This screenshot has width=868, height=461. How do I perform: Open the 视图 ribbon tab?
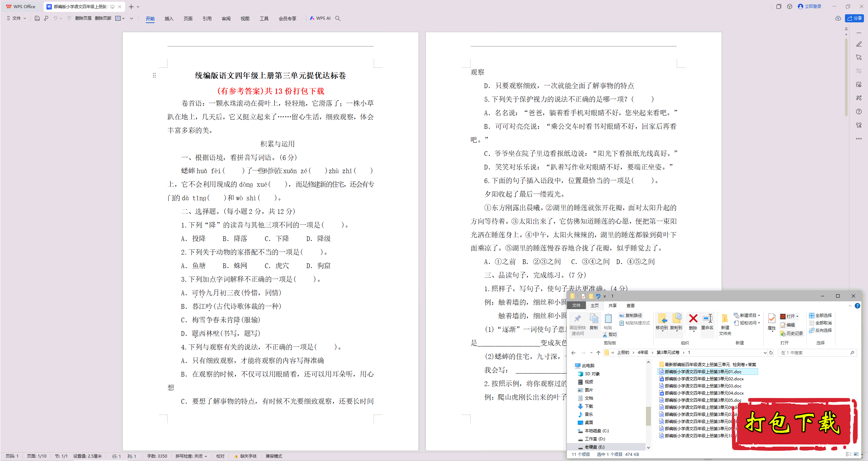(x=245, y=19)
